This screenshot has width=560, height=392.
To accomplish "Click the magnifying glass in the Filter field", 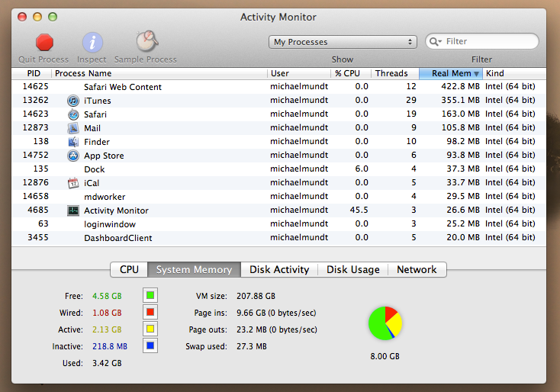I will (435, 41).
